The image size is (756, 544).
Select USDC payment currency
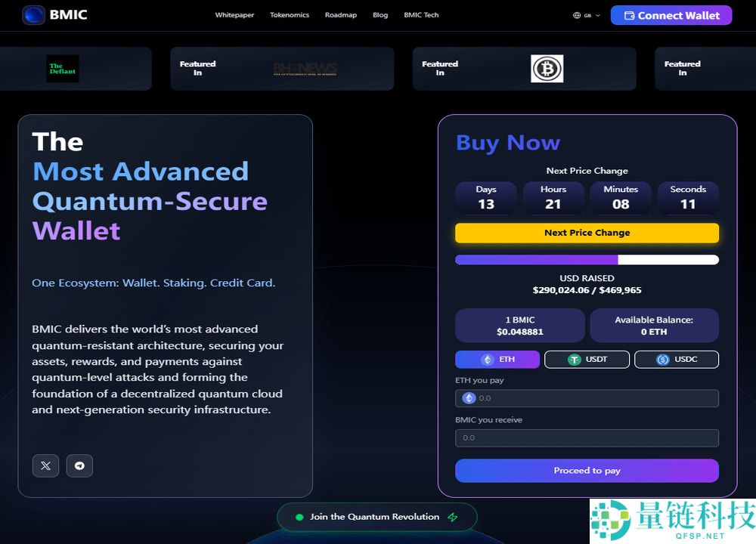677,360
